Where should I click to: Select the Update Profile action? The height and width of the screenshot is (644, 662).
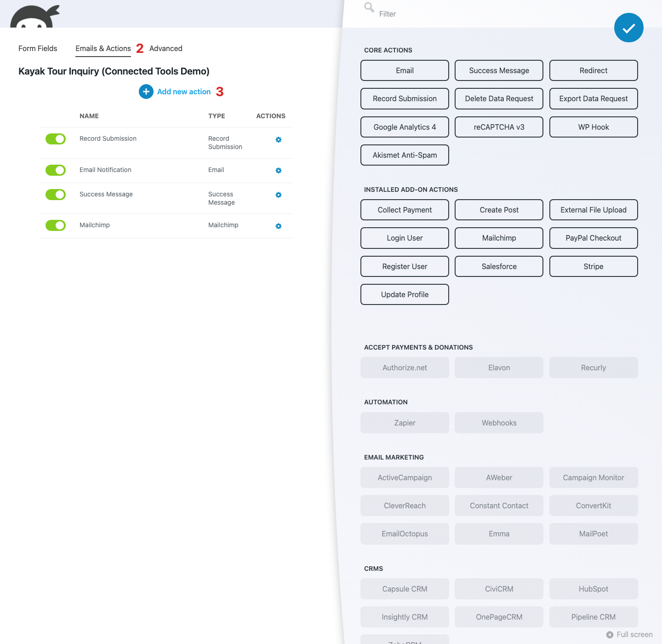tap(405, 294)
